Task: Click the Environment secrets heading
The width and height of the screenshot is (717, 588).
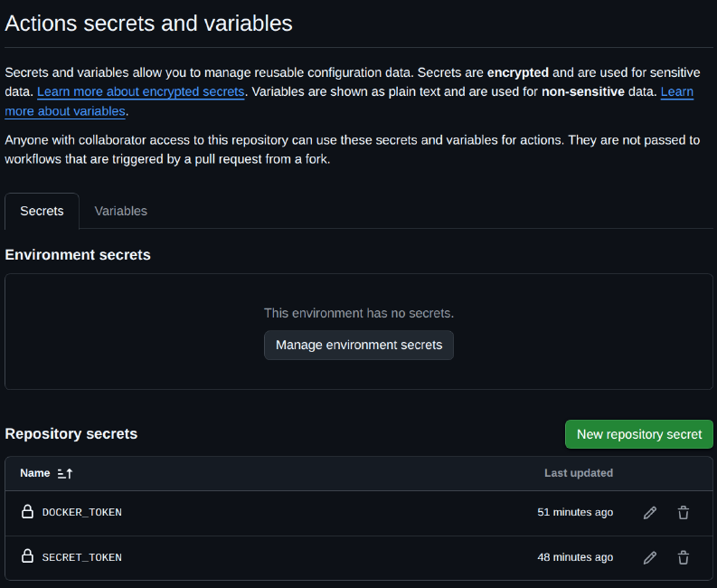Action: (78, 255)
